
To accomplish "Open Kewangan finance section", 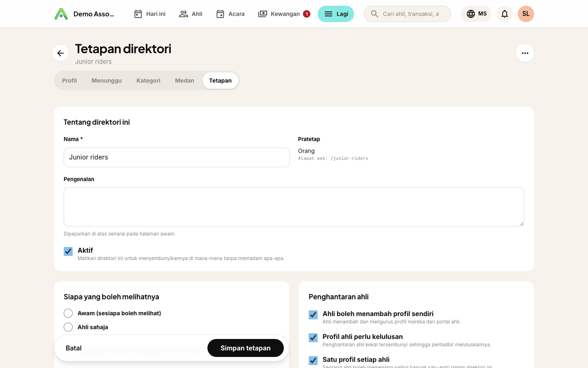I will click(x=284, y=14).
